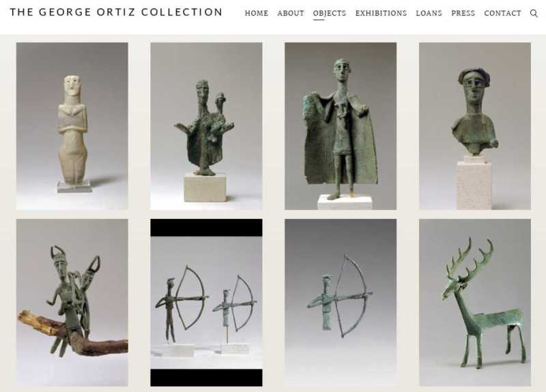Select the Objects navigation item
Viewport: 546px width, 392px height.
tap(330, 13)
